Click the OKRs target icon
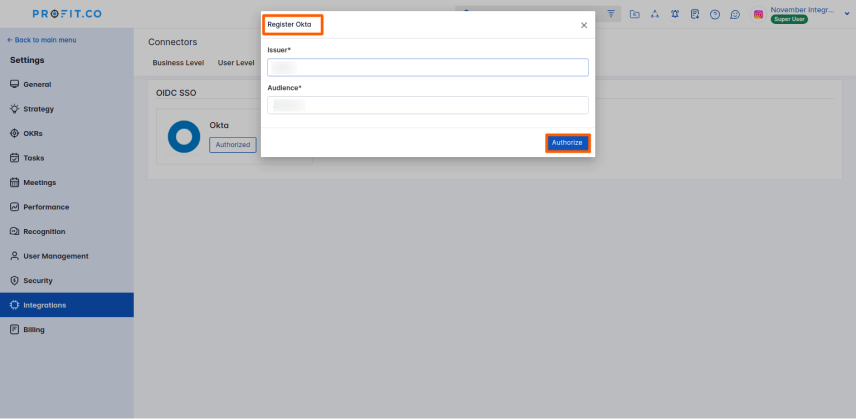Image resolution: width=856 pixels, height=419 pixels. click(15, 134)
